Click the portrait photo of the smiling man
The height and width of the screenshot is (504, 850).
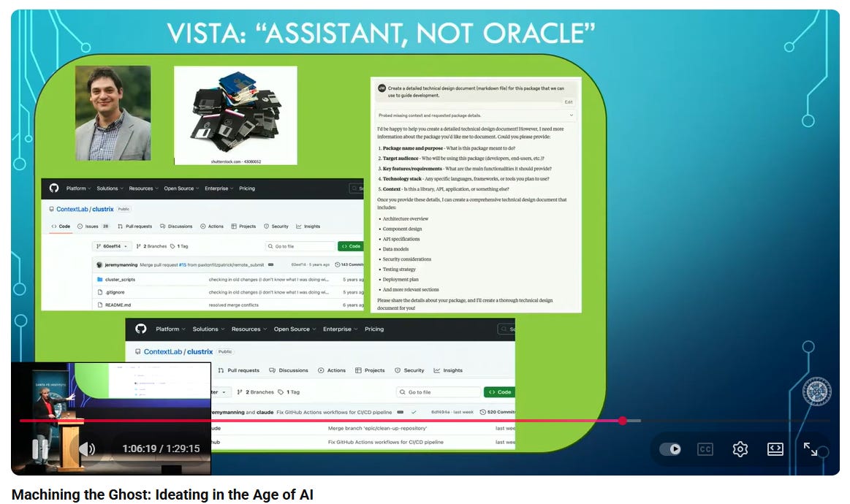[113, 113]
